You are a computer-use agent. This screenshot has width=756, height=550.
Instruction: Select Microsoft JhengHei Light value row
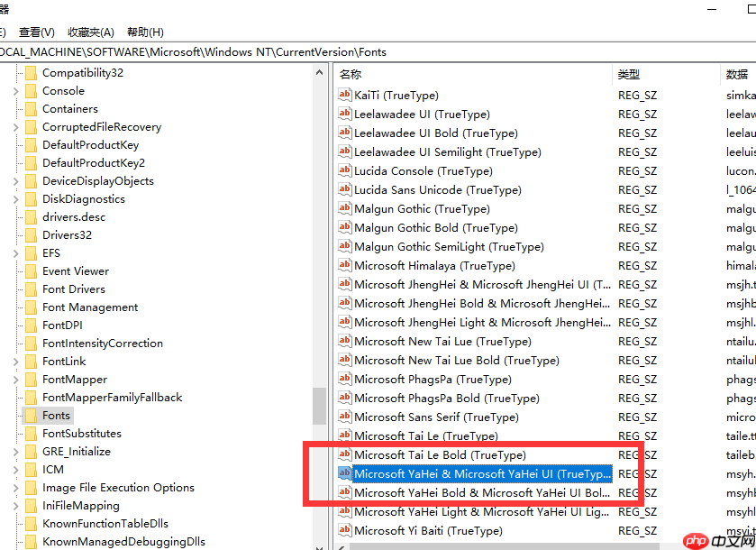pyautogui.click(x=482, y=322)
